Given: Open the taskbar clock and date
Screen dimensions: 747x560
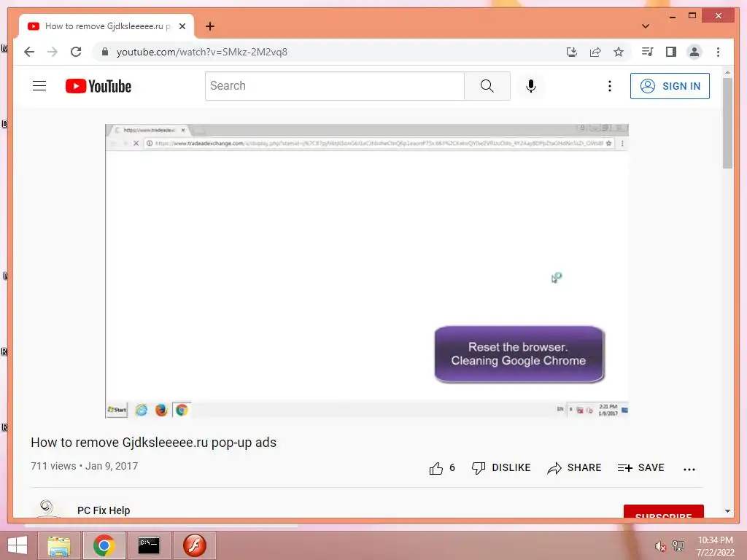Looking at the screenshot, I should [715, 546].
